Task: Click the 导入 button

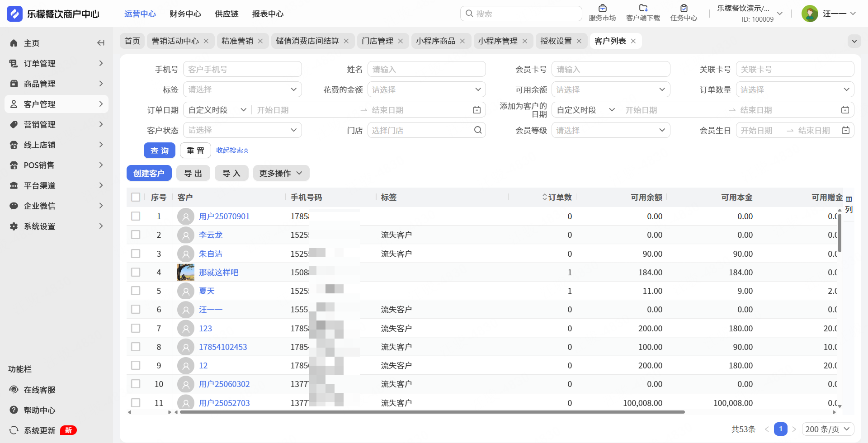Action: coord(231,173)
